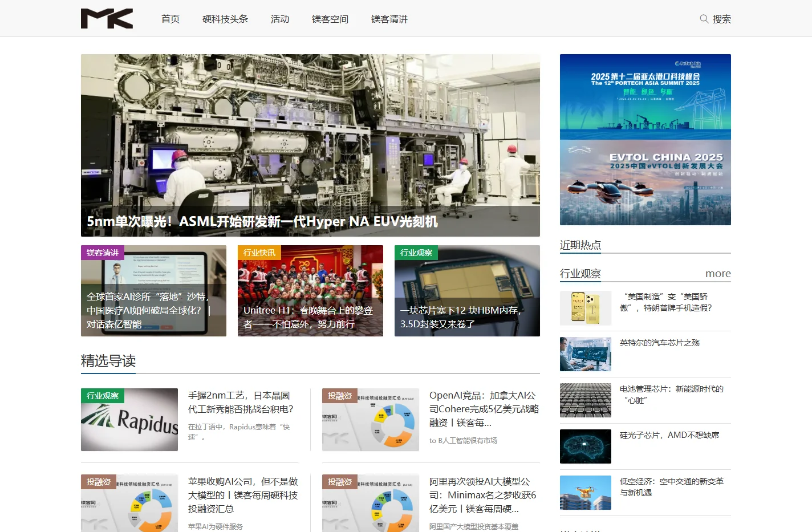This screenshot has width=812, height=532.
Task: Open the battery cells thumbnail
Action: click(x=586, y=400)
